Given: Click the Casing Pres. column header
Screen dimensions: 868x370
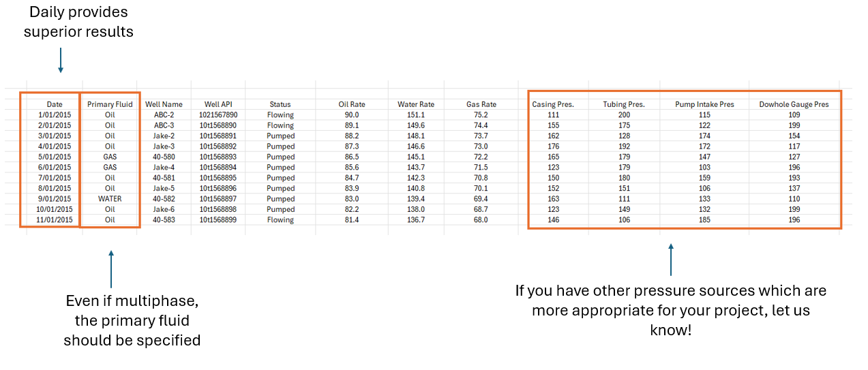Looking at the screenshot, I should tap(553, 104).
